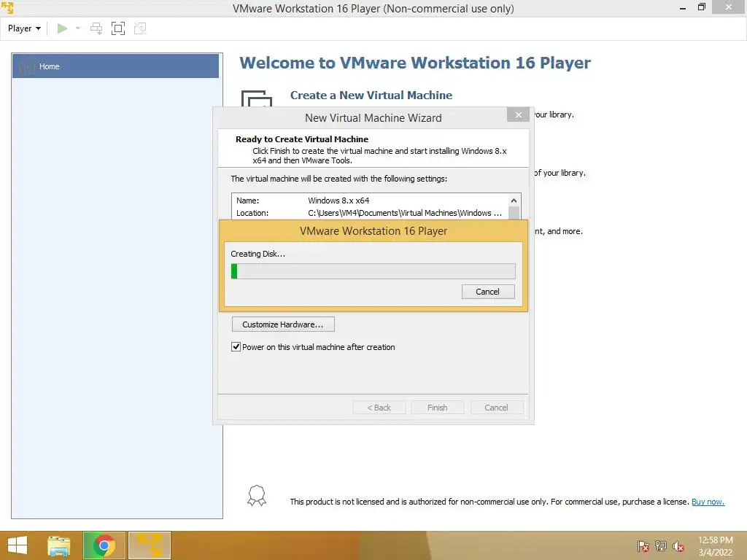
Task: Open Action Center flag tray icon
Action: 643,546
